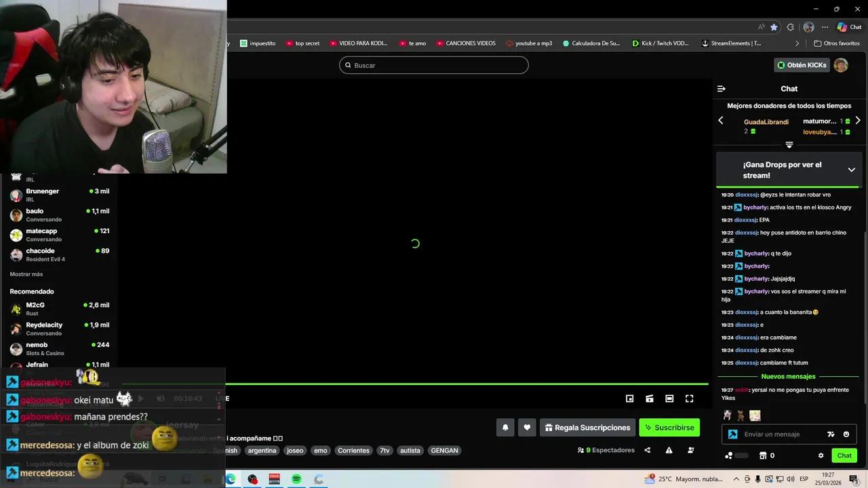The width and height of the screenshot is (868, 488).
Task: Pick the third quick emote below chat
Action: tap(755, 415)
